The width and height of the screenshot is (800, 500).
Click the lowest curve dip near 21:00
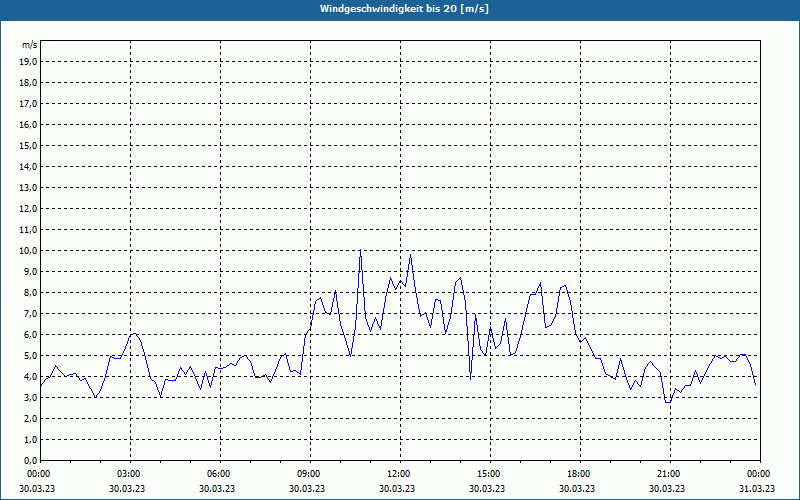pos(668,402)
